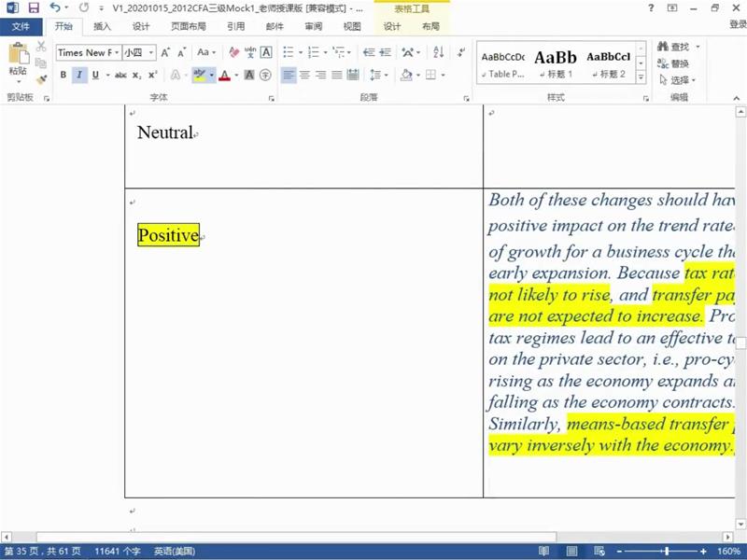Click the Undo arrow in the quick access toolbar
The height and width of the screenshot is (560, 747).
(x=55, y=7)
